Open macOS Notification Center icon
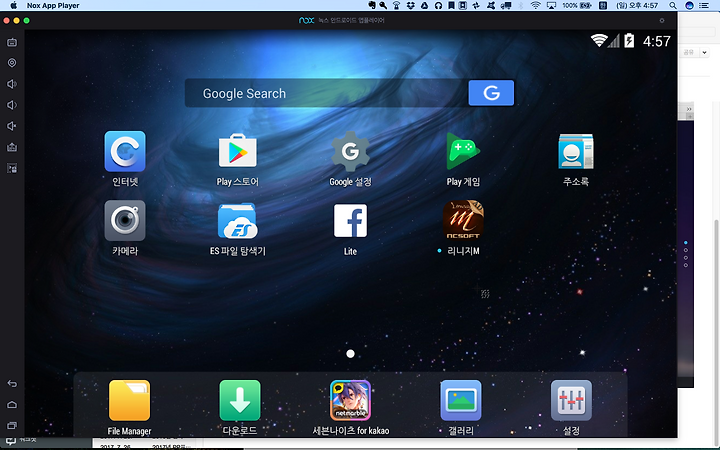This screenshot has width=720, height=450. pos(703,6)
